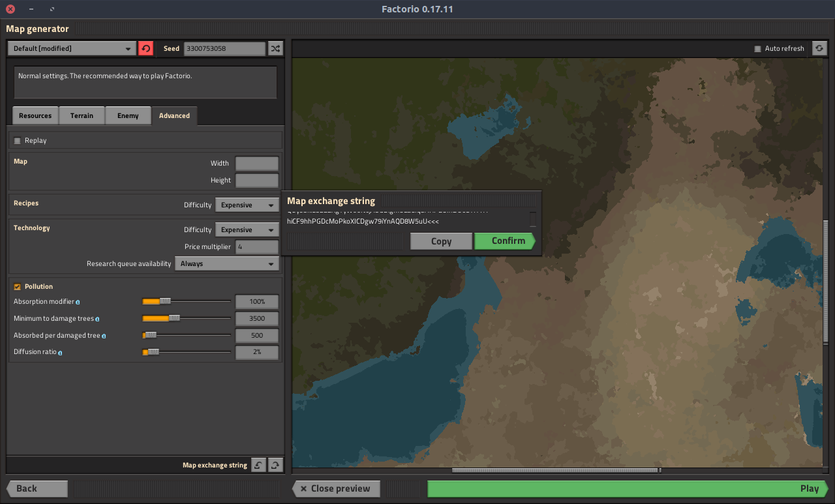Click the Copy button in the dialog

point(441,241)
